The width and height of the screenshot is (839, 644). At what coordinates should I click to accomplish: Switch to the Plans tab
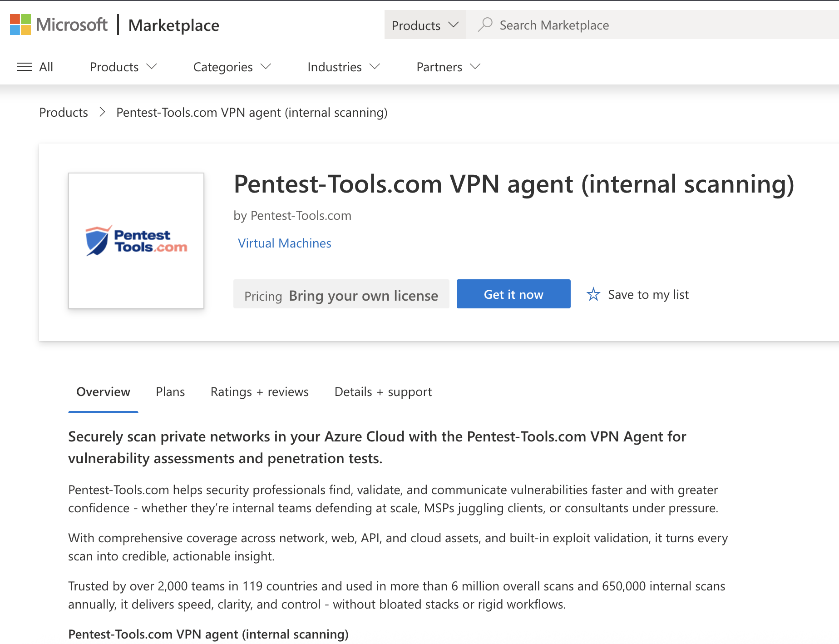tap(170, 391)
